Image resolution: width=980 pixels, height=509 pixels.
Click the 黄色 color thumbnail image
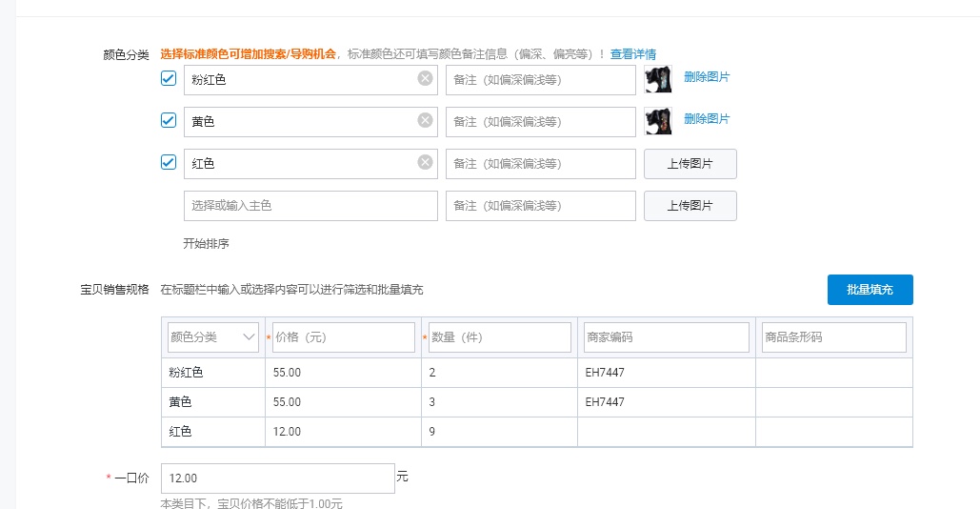point(658,121)
